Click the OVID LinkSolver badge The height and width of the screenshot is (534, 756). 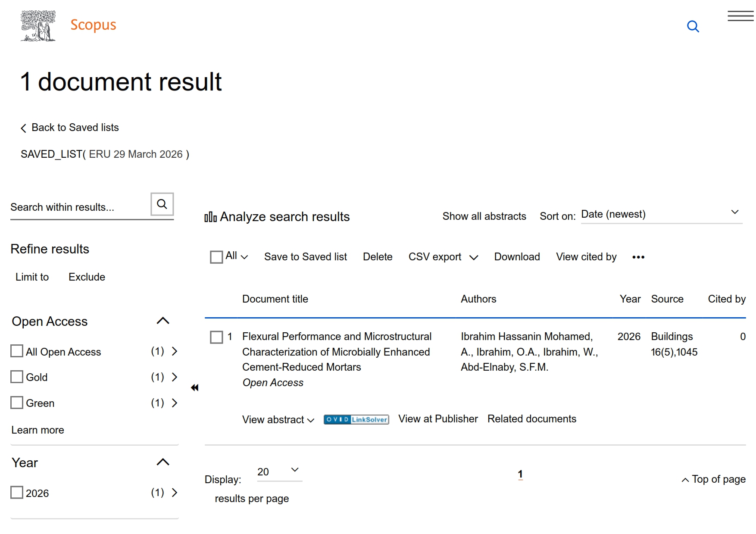[x=356, y=419]
